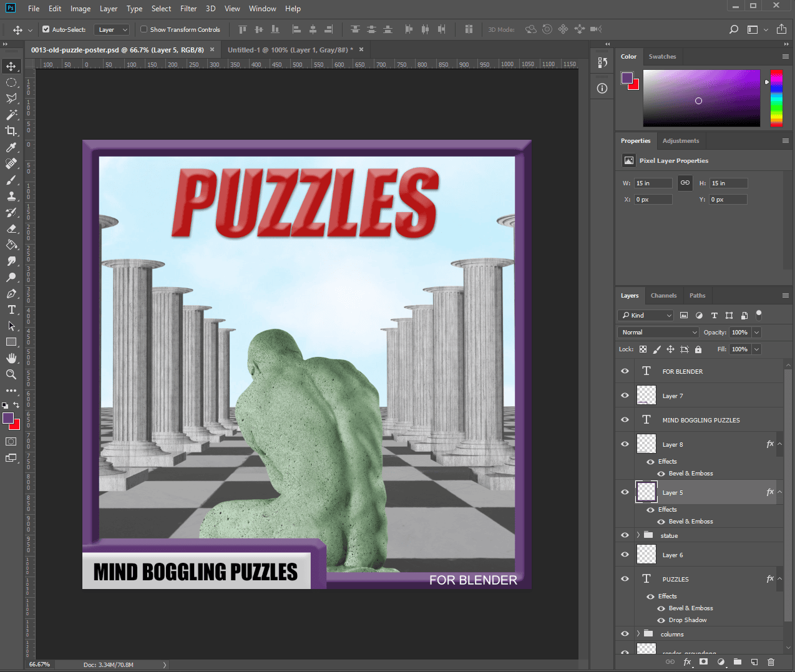Open the Swatches panel tab
This screenshot has height=672, width=795.
point(662,57)
